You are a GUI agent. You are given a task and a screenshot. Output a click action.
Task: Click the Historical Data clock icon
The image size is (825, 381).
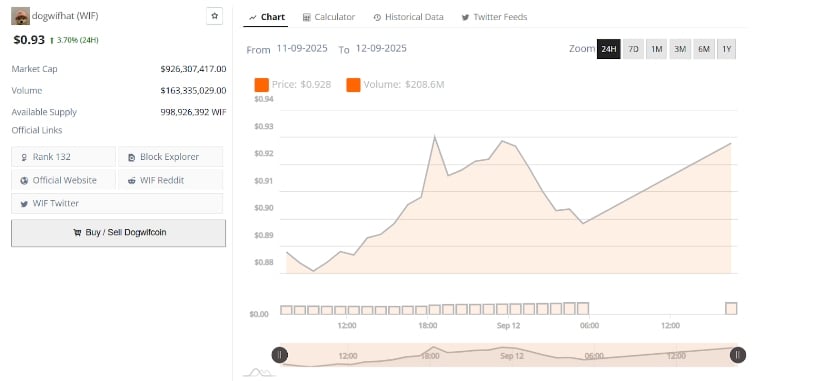pos(377,17)
